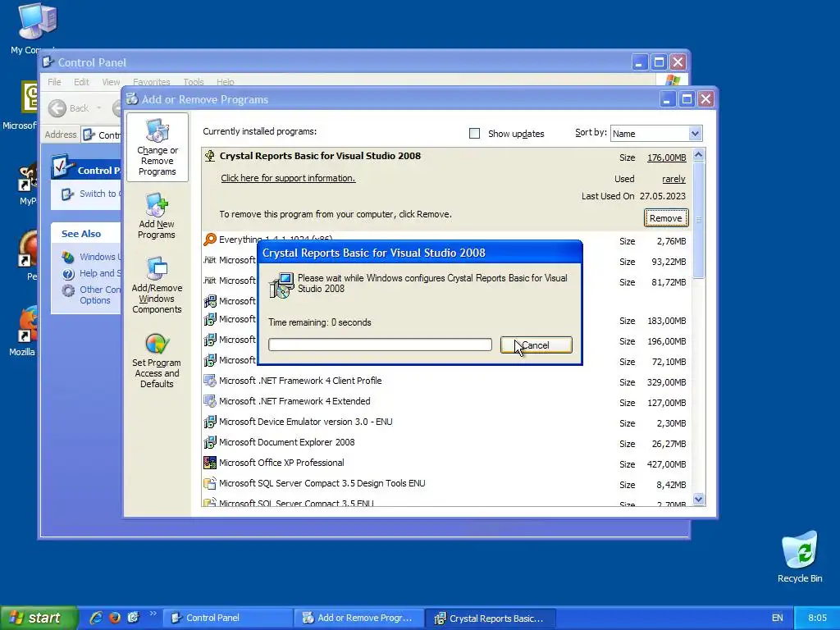Click scrollbar up arrow in programs list
The image size is (840, 630).
(698, 155)
